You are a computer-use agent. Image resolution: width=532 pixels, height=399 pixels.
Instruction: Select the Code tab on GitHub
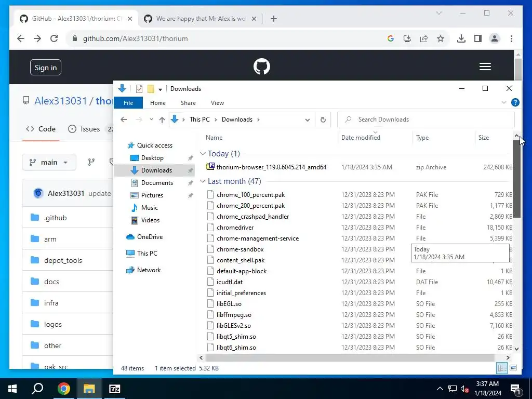pyautogui.click(x=41, y=129)
